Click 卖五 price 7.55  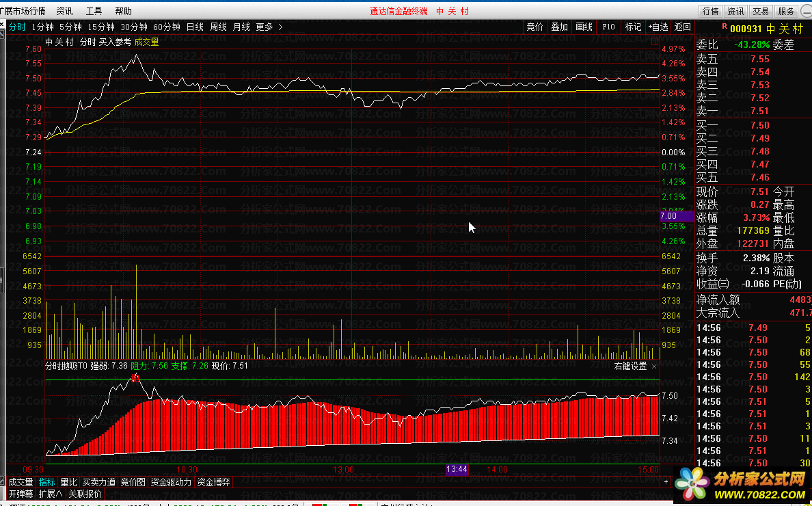(x=759, y=59)
